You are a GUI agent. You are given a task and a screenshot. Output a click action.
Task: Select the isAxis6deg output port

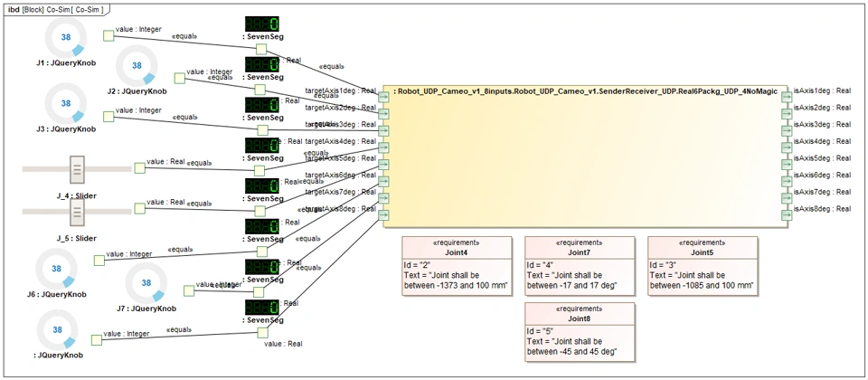(787, 182)
